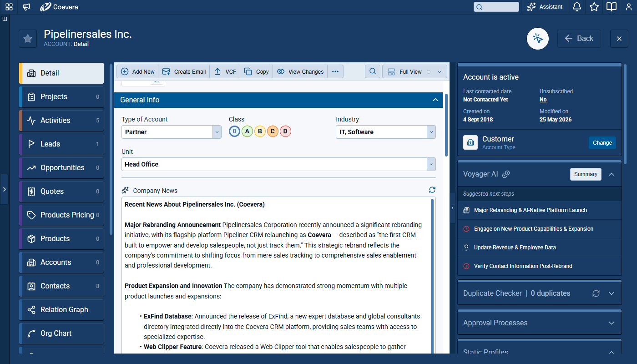Click the Voyager AI Summary button
Image resolution: width=637 pixels, height=364 pixels.
586,174
